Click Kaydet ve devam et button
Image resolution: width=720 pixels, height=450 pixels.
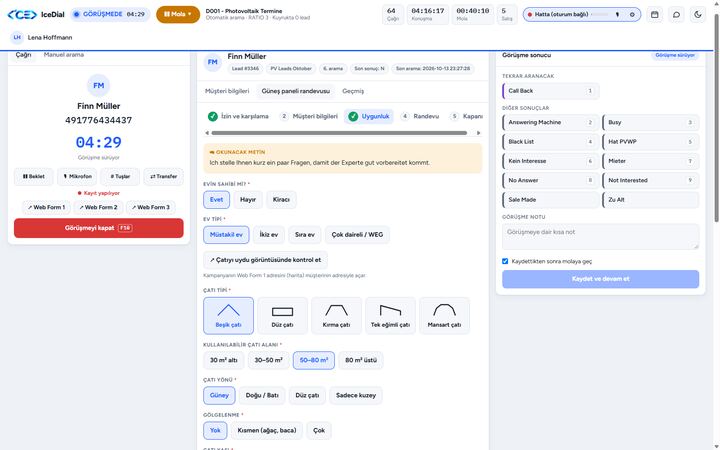coord(601,279)
